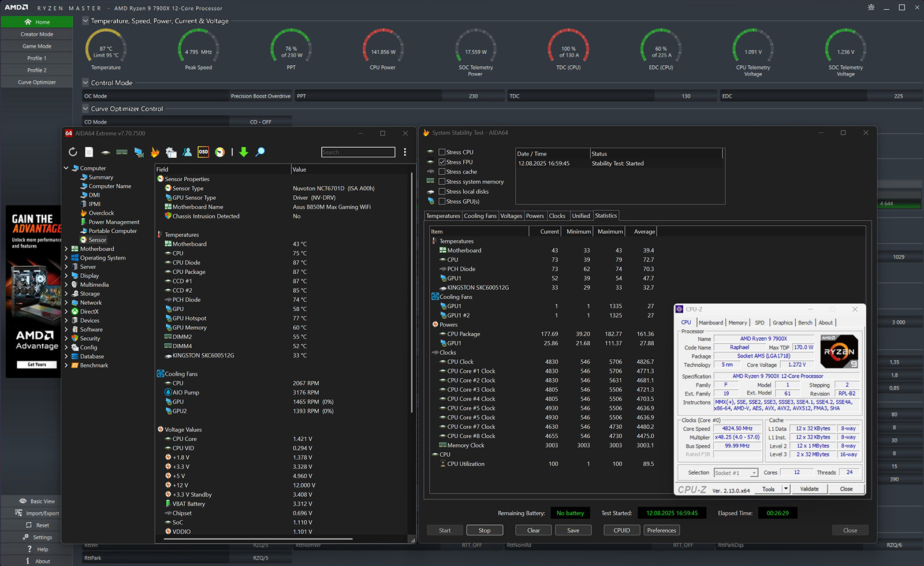Viewport: 924px width, 566px height.
Task: Open Preferences in Stability Test
Action: (x=662, y=530)
